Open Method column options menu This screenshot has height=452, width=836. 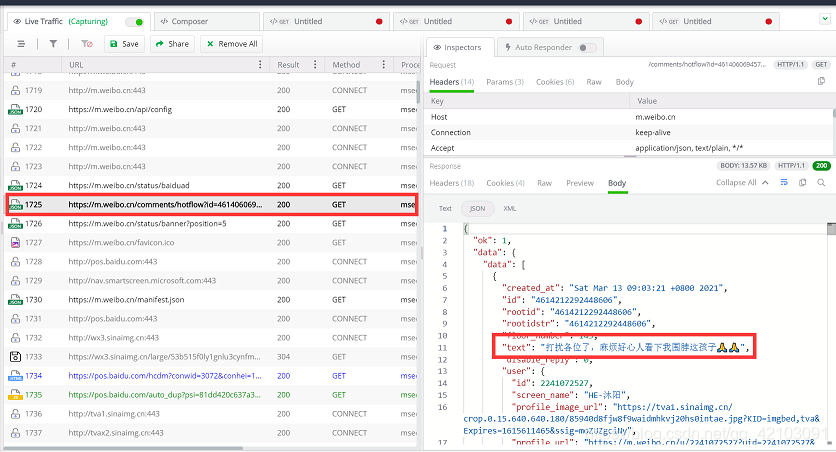[383, 64]
